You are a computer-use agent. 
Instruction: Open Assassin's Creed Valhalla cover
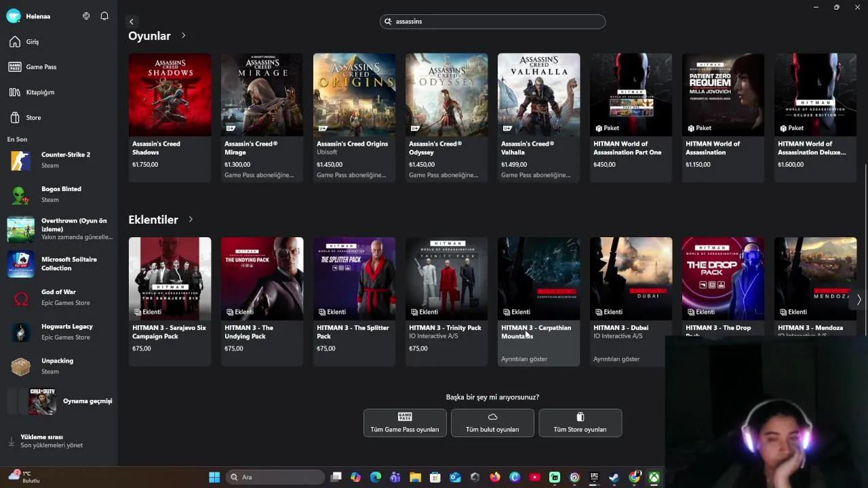538,94
